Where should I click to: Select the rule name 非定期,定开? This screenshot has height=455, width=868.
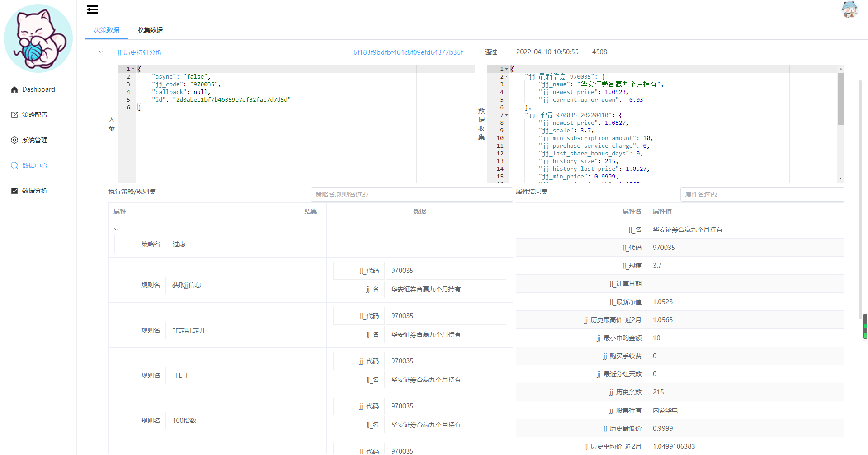pos(189,330)
